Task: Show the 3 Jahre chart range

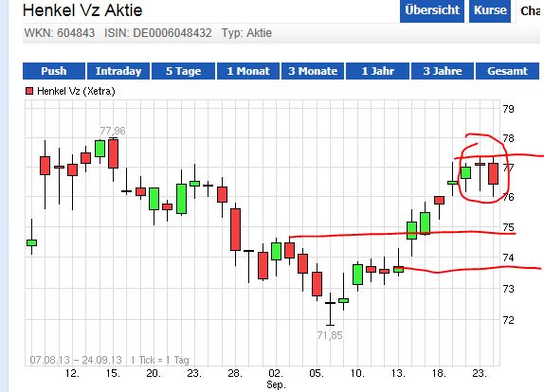Action: pyautogui.click(x=443, y=71)
